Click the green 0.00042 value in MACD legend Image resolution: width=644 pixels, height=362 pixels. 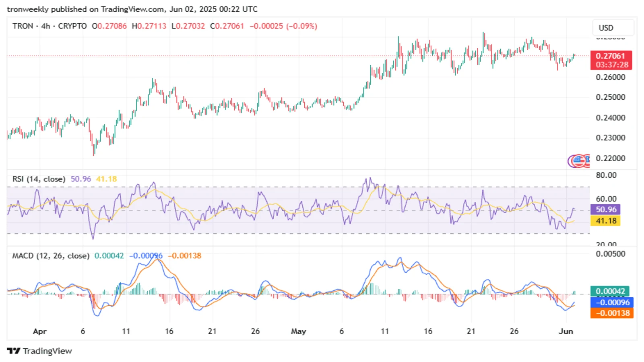109,256
